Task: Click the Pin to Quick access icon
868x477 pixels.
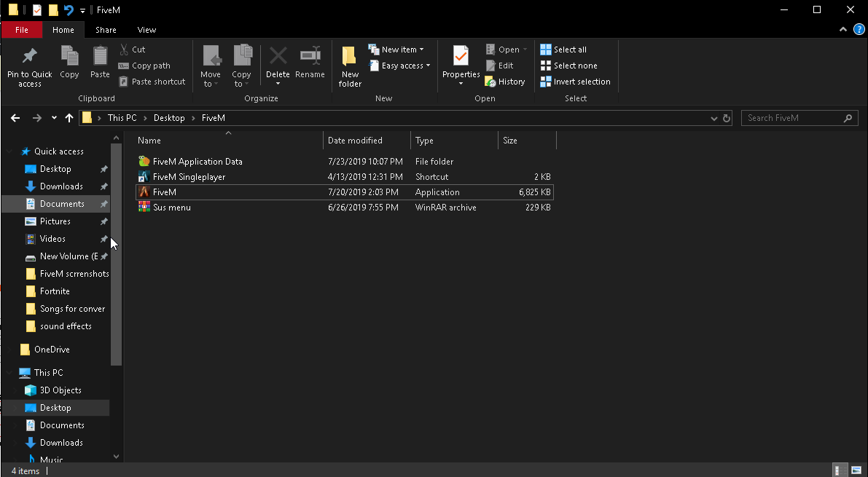Action: point(29,57)
